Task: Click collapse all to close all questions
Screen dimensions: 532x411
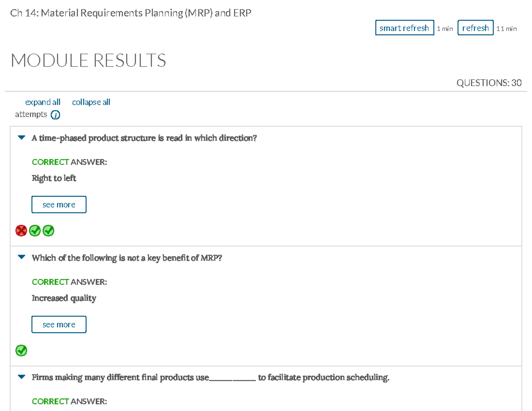Action: point(91,102)
